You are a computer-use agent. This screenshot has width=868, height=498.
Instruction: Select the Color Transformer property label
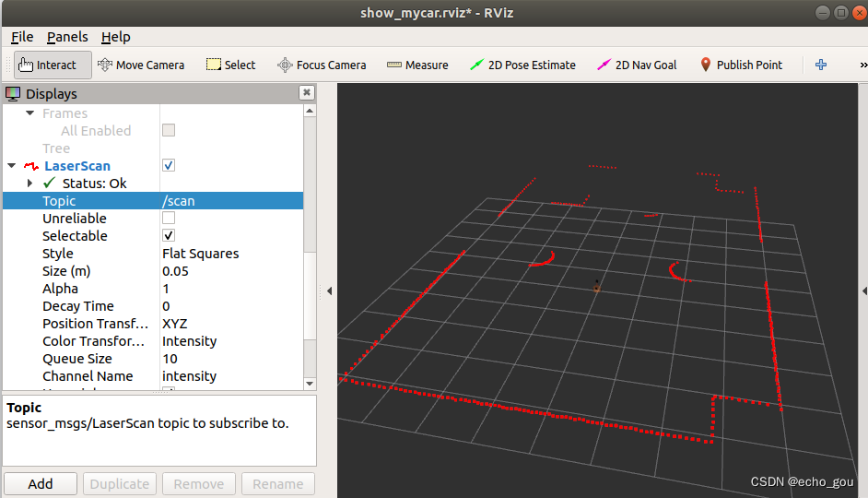[93, 341]
